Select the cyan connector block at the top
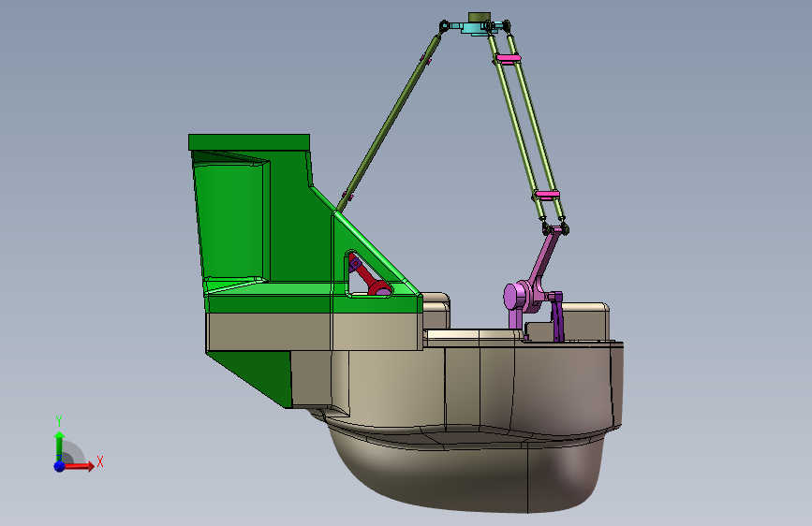This screenshot has width=812, height=526. click(x=474, y=27)
